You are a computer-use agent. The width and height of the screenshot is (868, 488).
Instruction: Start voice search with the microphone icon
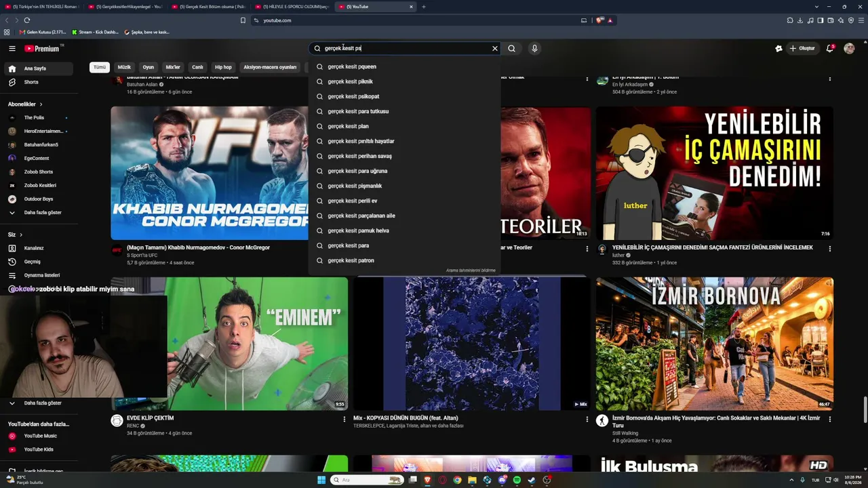pyautogui.click(x=534, y=49)
